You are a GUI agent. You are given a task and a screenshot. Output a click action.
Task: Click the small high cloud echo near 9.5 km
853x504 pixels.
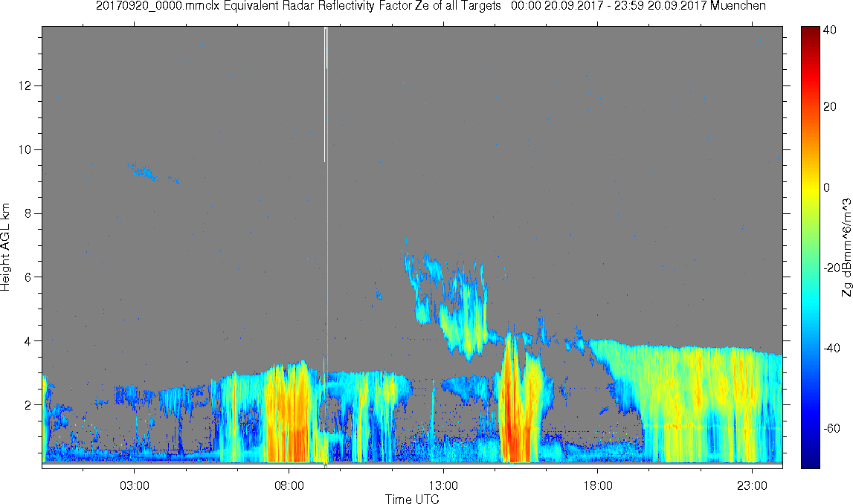pos(143,171)
